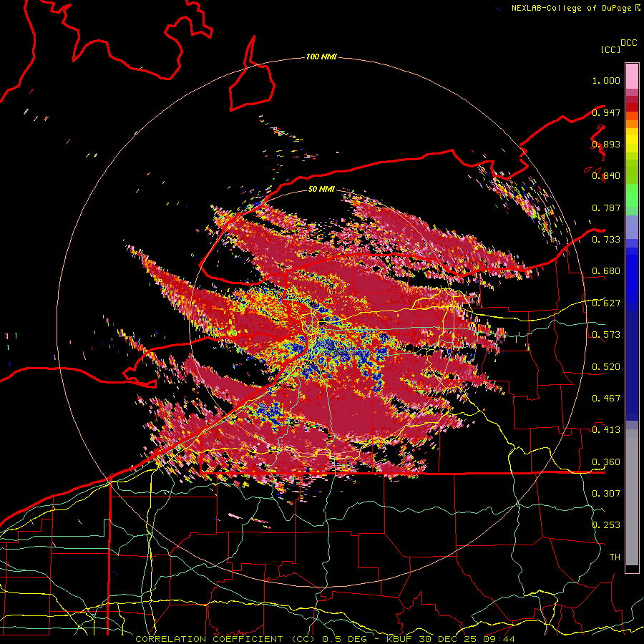Click the 0.253 scale value
The height and width of the screenshot is (644, 644).
tap(606, 525)
